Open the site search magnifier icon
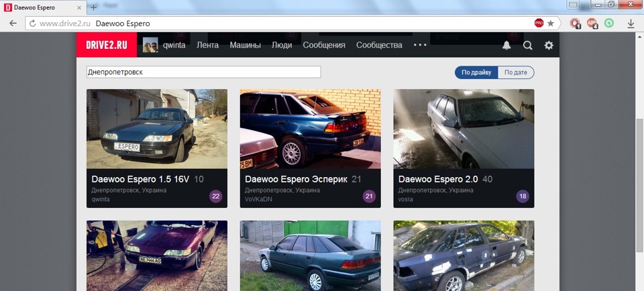The height and width of the screenshot is (291, 644). pyautogui.click(x=527, y=45)
